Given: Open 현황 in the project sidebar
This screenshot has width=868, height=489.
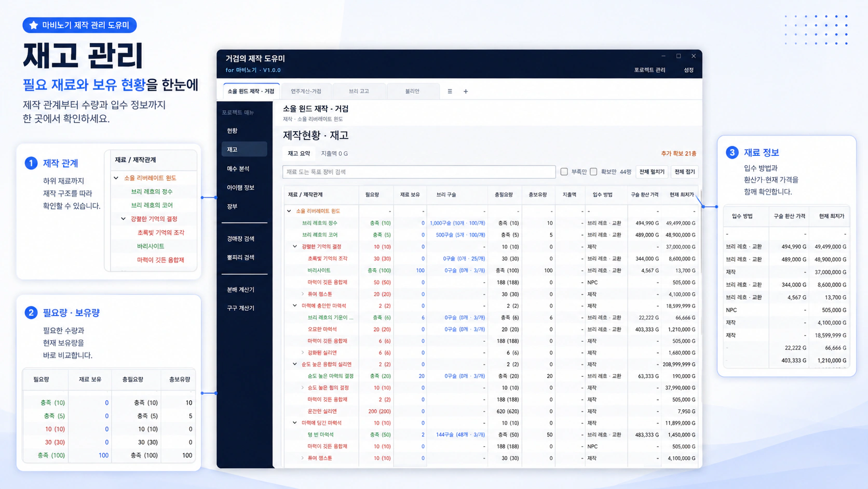Looking at the screenshot, I should click(244, 131).
